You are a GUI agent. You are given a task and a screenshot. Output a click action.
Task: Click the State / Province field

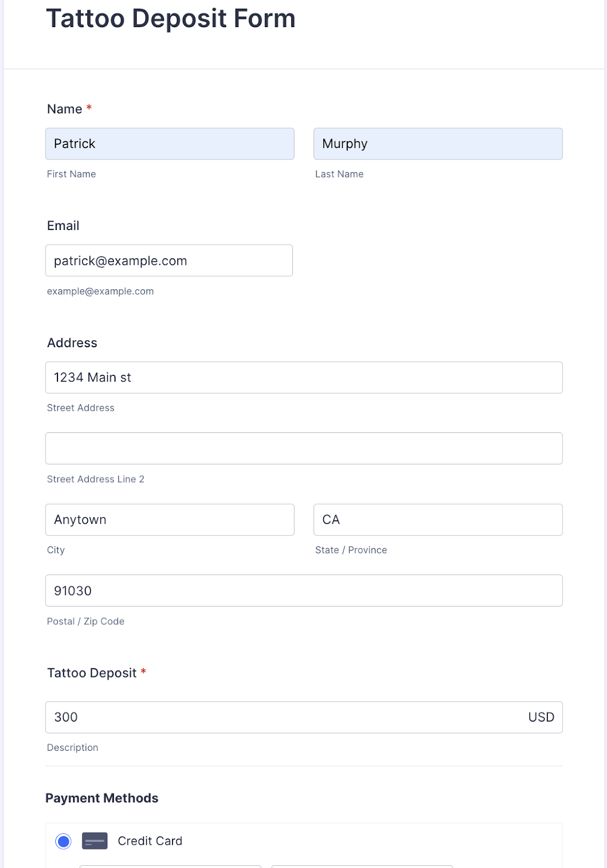[x=438, y=520]
